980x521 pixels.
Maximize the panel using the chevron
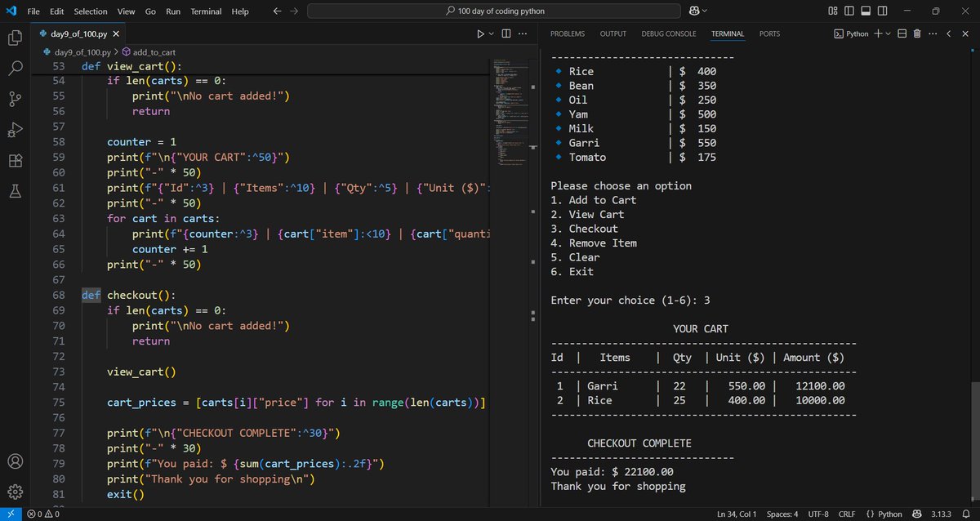950,33
